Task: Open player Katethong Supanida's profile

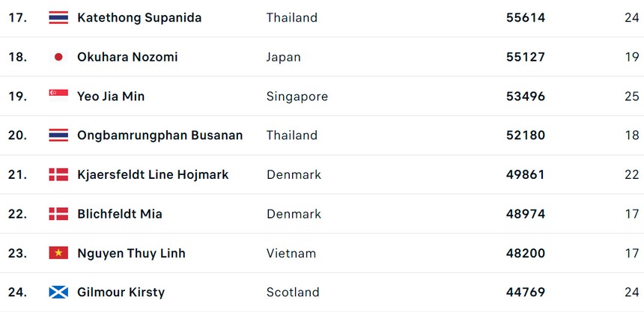Action: pos(139,17)
